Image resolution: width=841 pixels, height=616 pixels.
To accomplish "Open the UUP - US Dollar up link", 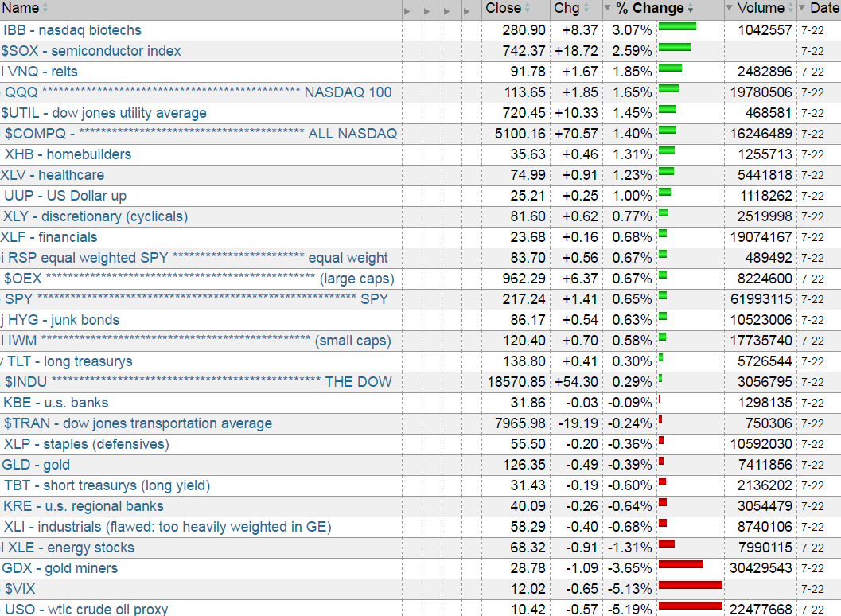I will [x=65, y=196].
